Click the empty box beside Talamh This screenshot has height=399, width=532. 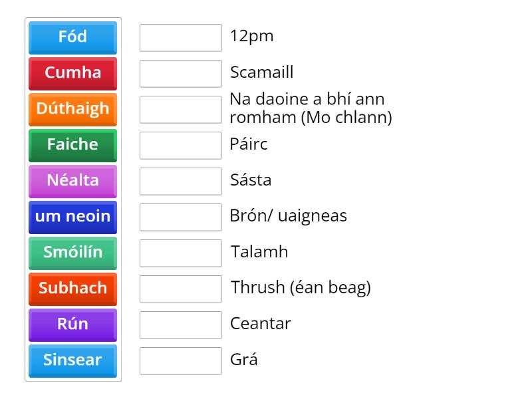(x=180, y=253)
